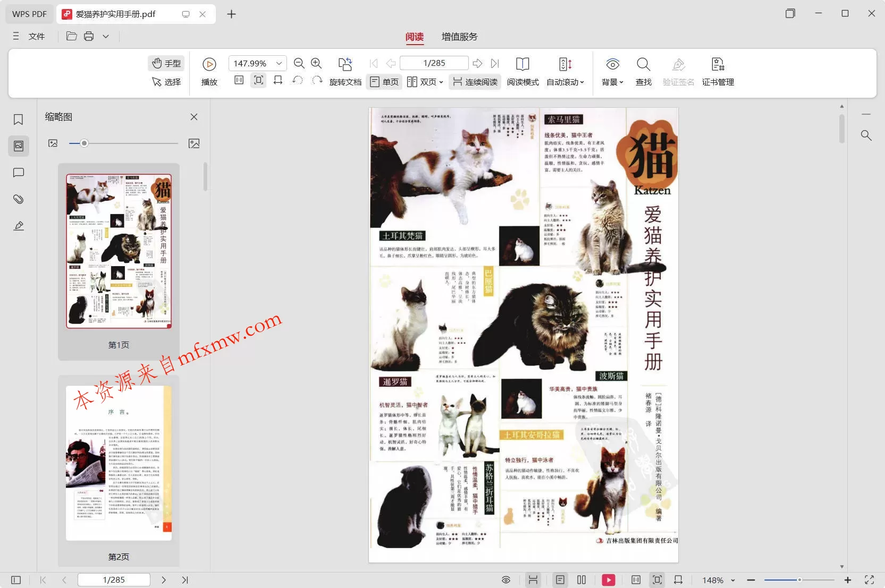
Task: Enter full screen from status bar
Action: tap(870, 580)
